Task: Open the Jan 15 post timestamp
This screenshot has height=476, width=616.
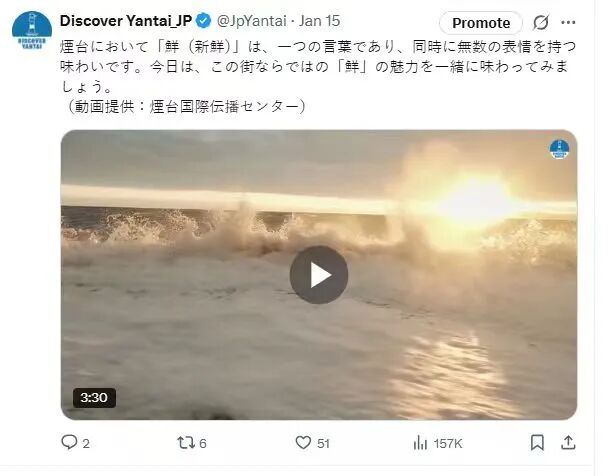Action: [x=319, y=21]
